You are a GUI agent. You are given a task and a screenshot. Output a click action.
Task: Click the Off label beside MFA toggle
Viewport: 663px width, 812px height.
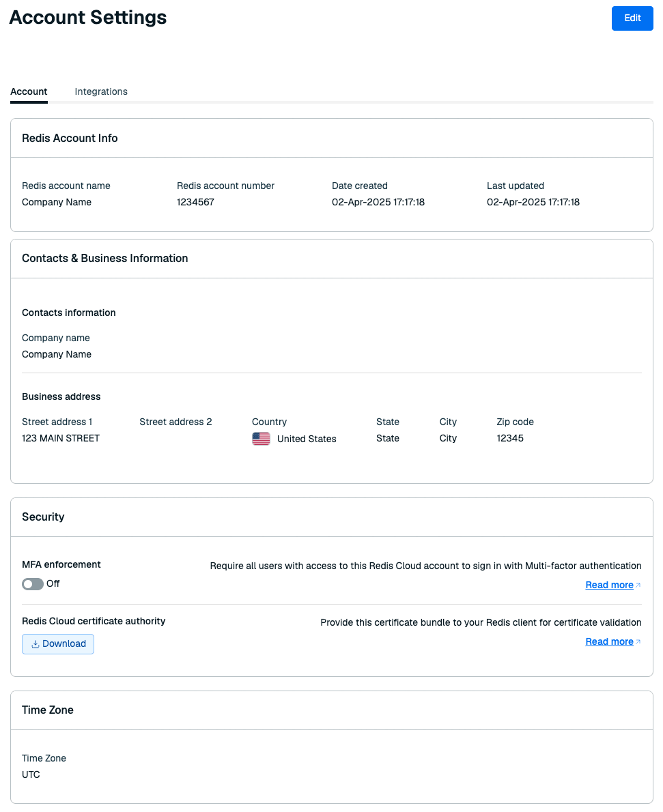[x=53, y=583]
